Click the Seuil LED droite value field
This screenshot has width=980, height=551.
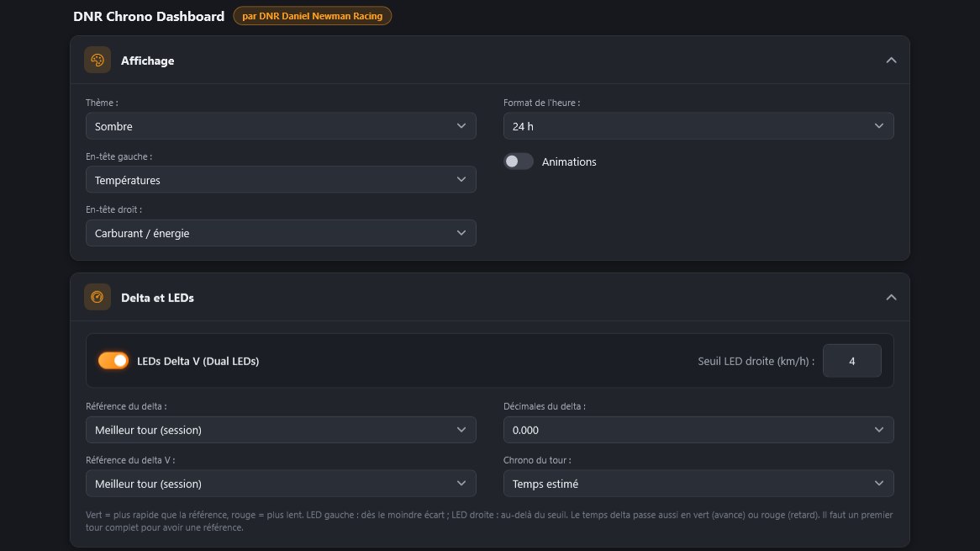[x=852, y=361]
